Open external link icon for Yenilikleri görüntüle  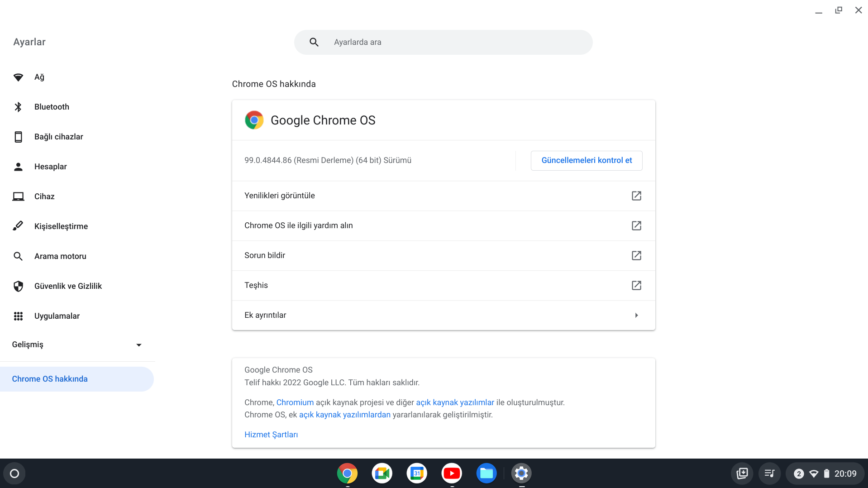point(636,196)
